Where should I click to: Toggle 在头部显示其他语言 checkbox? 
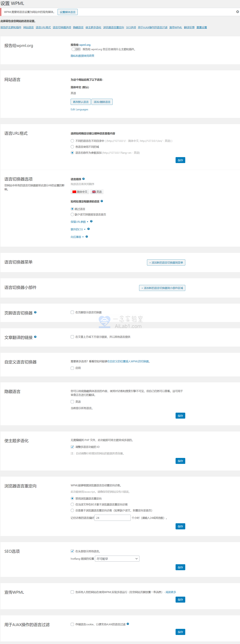click(x=72, y=551)
